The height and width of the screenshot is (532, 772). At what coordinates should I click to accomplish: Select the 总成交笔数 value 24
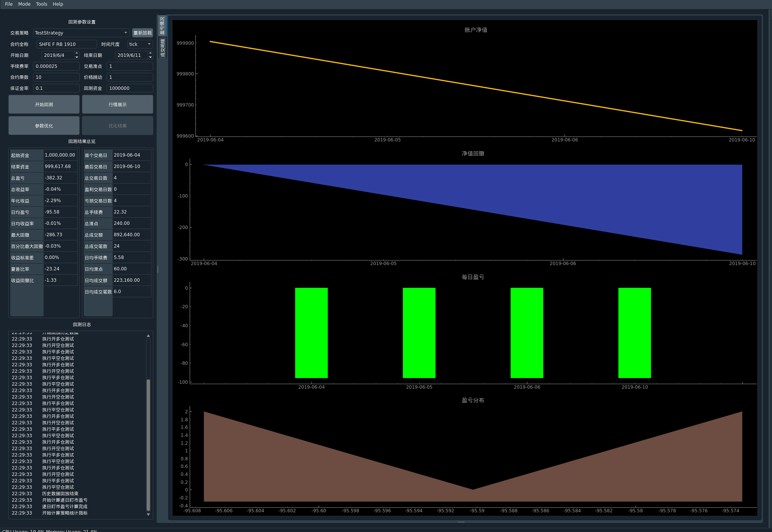132,246
